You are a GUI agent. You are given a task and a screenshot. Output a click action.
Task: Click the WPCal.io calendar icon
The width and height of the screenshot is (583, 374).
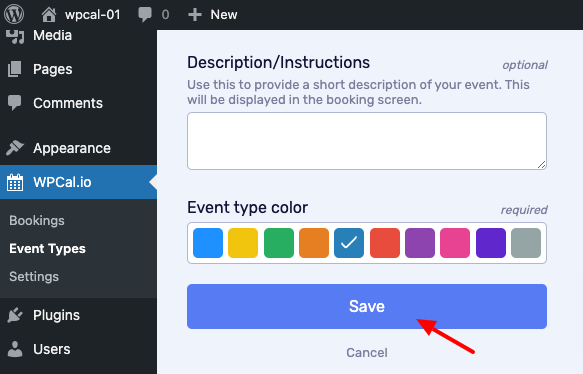tap(15, 182)
